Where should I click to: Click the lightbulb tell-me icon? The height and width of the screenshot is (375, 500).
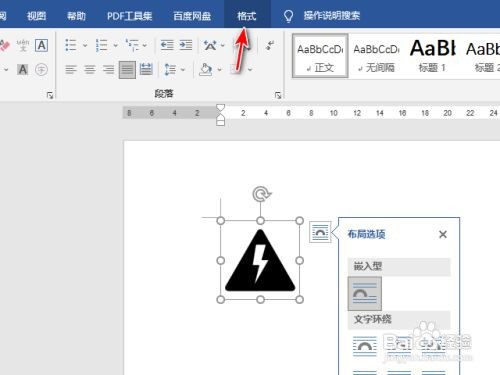(x=288, y=16)
